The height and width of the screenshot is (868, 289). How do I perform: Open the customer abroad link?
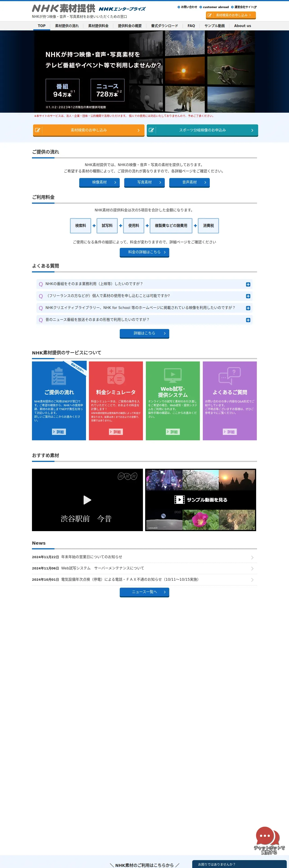(214, 7)
